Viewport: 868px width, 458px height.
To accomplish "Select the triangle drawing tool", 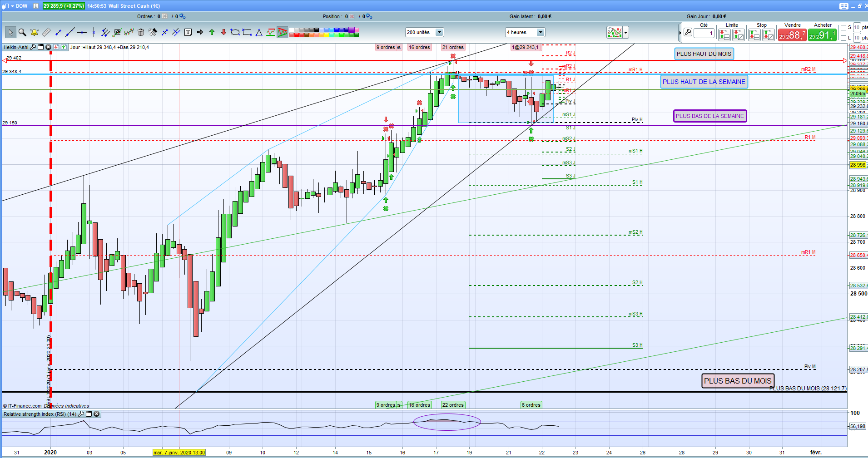I will [259, 32].
